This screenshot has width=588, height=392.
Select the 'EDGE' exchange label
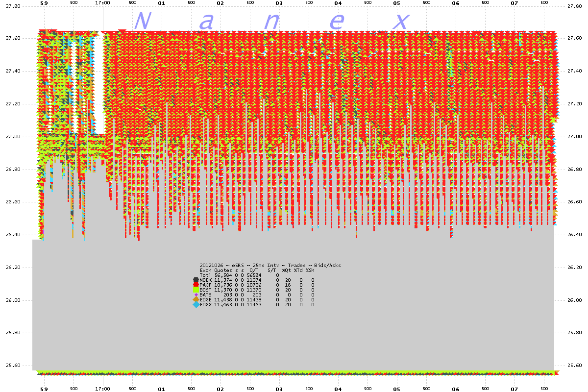pyautogui.click(x=206, y=299)
